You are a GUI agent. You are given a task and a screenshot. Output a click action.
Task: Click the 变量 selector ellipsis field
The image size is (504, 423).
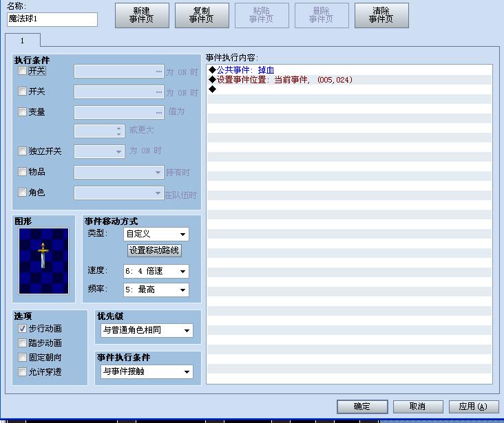(119, 112)
